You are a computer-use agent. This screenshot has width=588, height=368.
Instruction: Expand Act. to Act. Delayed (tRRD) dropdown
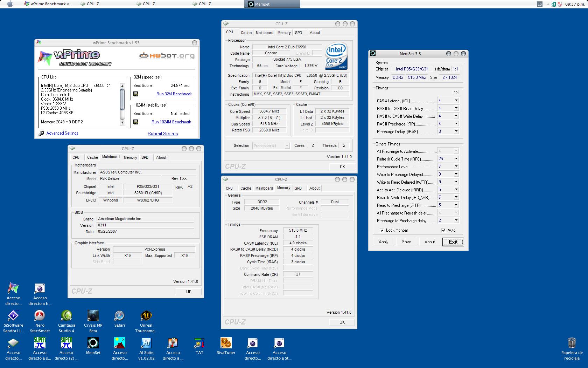456,190
